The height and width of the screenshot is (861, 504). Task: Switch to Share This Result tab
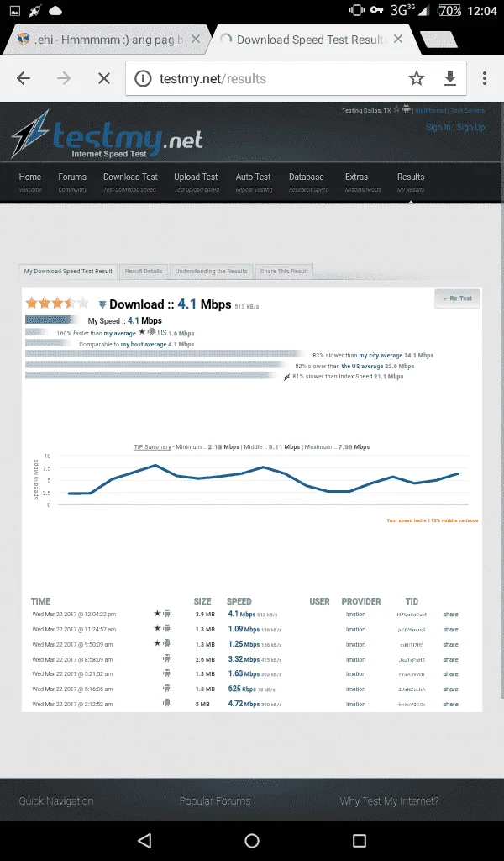tap(284, 272)
